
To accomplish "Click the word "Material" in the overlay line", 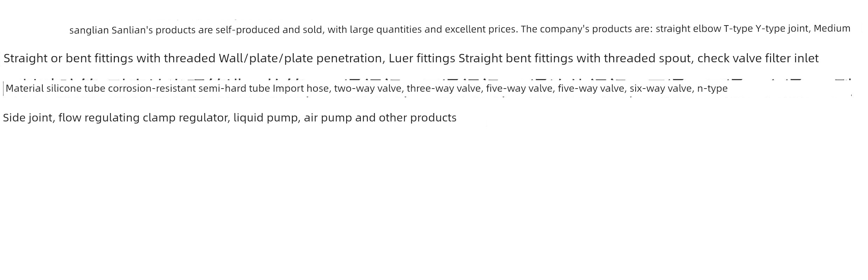I will (x=25, y=89).
